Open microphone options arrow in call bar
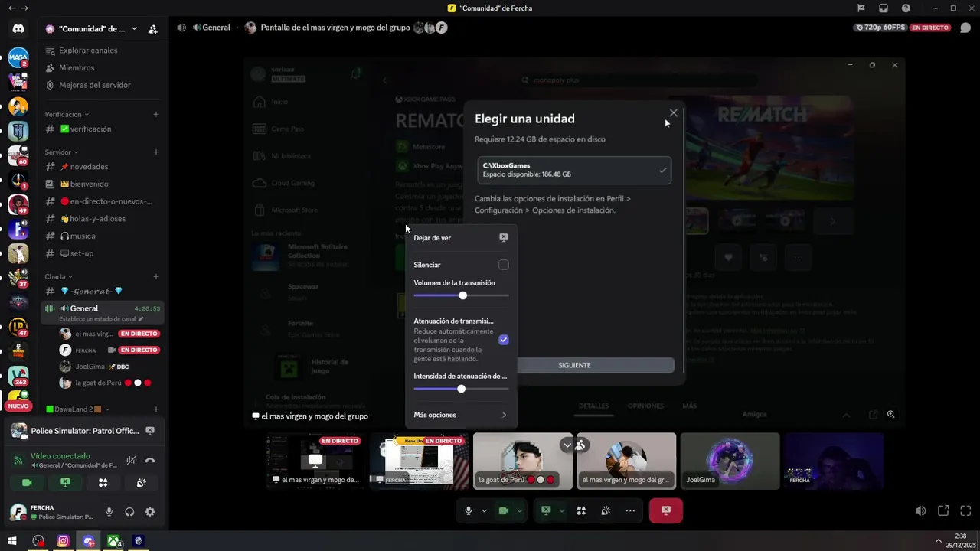 (x=484, y=510)
